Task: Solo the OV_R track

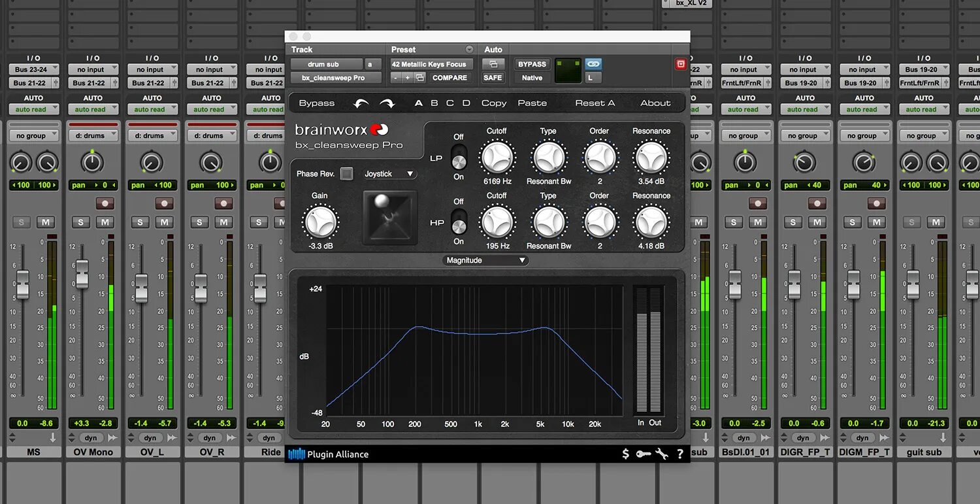Action: (199, 222)
